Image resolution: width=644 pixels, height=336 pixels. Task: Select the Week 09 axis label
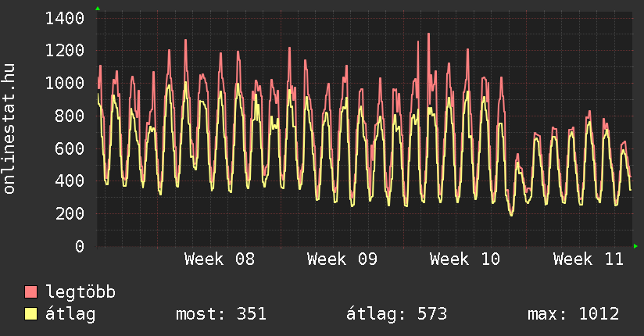[x=342, y=259]
